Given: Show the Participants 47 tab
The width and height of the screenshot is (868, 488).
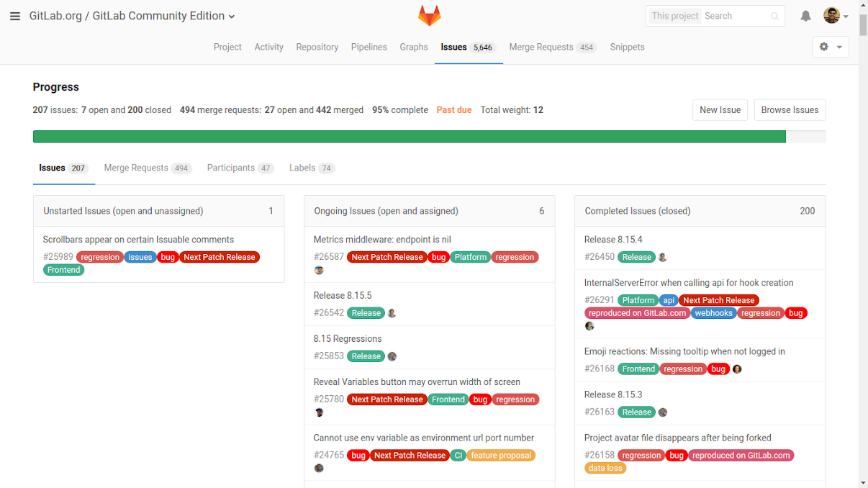Looking at the screenshot, I should point(240,168).
